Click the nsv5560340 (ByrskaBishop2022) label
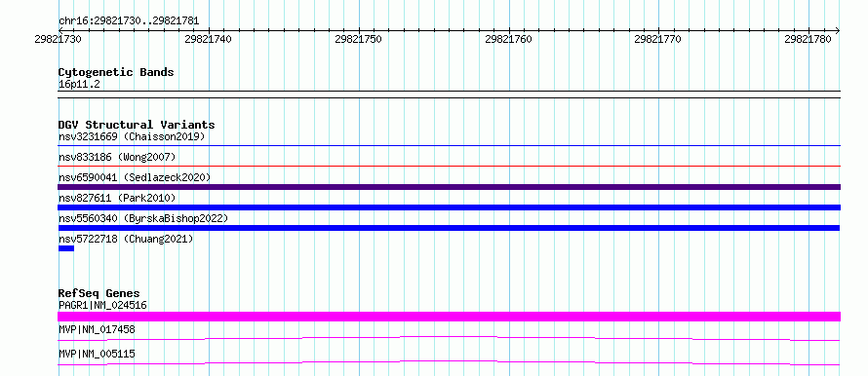The width and height of the screenshot is (868, 376). click(x=143, y=218)
